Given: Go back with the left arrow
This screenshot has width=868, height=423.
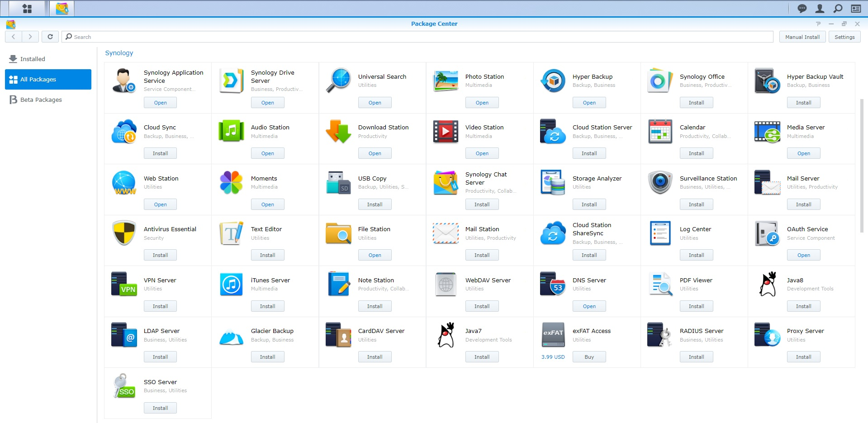Looking at the screenshot, I should click(x=14, y=37).
